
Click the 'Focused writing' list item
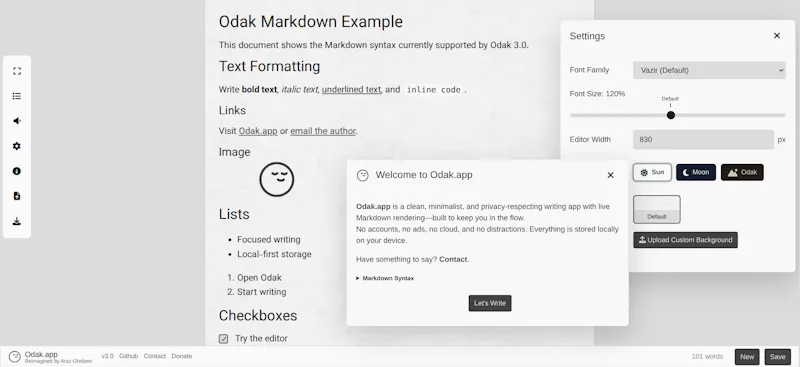[x=269, y=239]
